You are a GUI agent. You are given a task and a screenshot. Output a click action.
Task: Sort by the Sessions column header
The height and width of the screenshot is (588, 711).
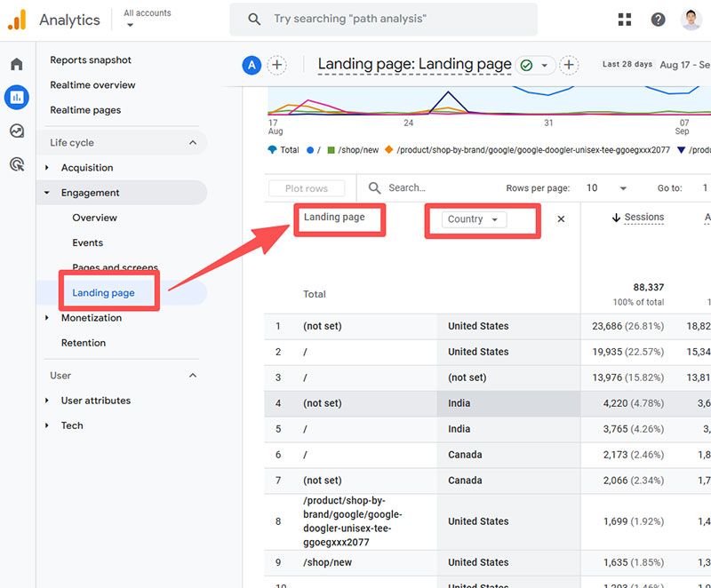pyautogui.click(x=643, y=217)
